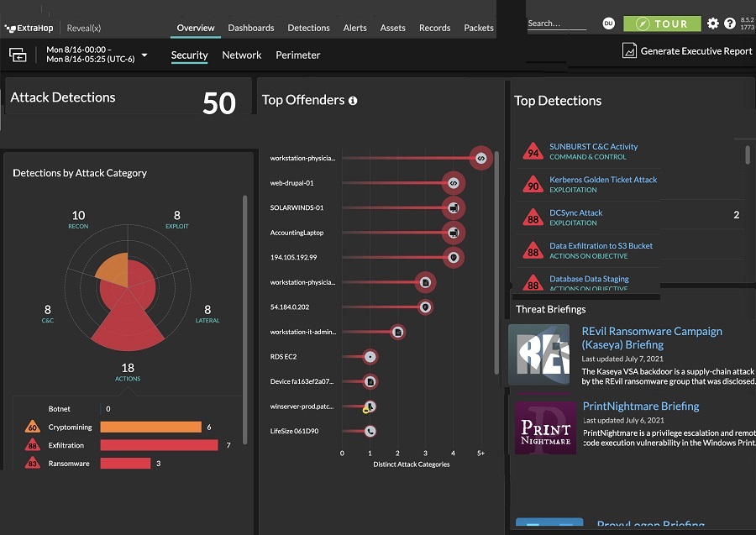Screen dimensions: 756x535
Task: Click the orange 60 risk triangle for Cryptomining
Action: click(x=32, y=427)
